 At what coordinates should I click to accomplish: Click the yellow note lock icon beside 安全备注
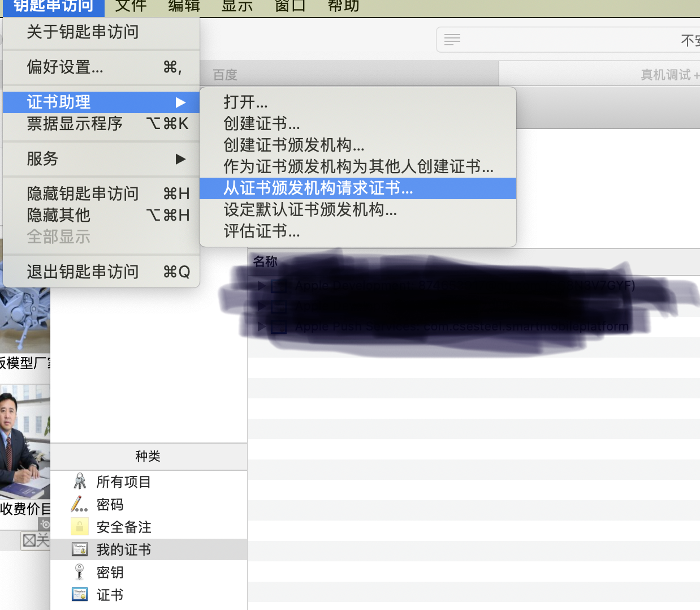(x=79, y=527)
